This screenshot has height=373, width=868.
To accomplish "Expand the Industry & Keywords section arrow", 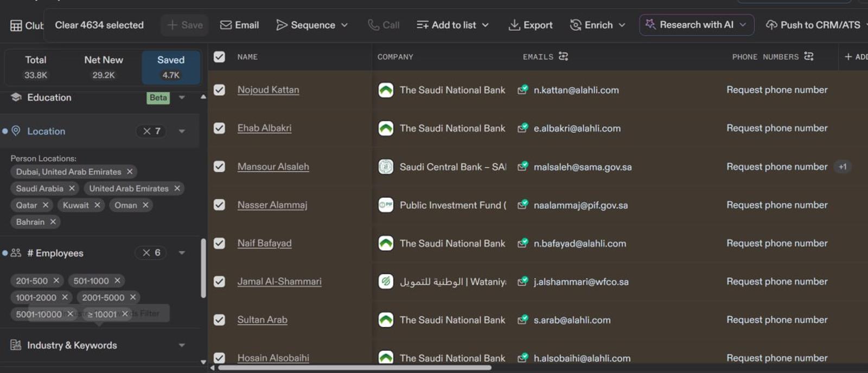I will pyautogui.click(x=182, y=345).
